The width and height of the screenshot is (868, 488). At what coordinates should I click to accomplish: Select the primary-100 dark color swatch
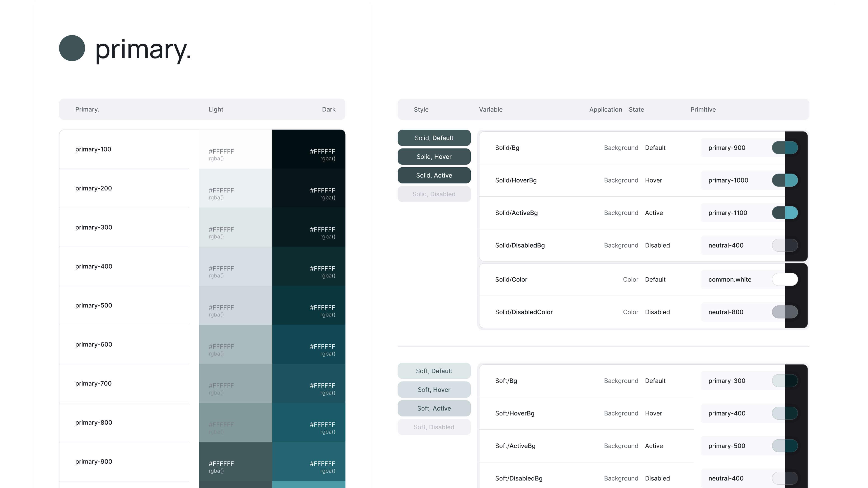(x=309, y=149)
